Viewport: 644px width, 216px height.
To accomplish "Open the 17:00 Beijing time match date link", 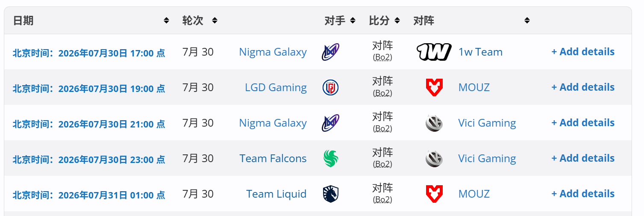I will click(89, 53).
